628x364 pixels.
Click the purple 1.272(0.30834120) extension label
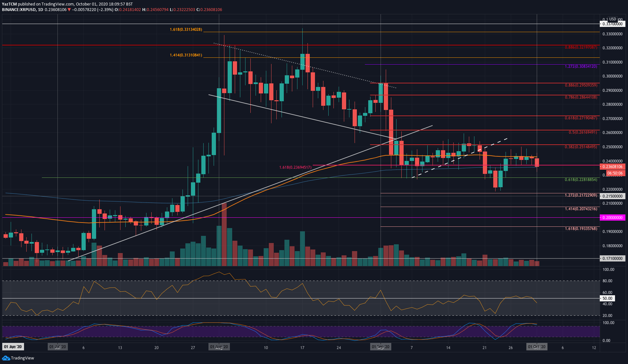pos(581,67)
